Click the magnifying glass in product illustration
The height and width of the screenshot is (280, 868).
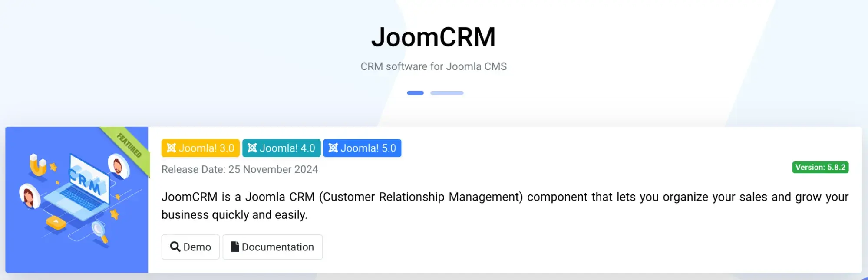[x=100, y=231]
